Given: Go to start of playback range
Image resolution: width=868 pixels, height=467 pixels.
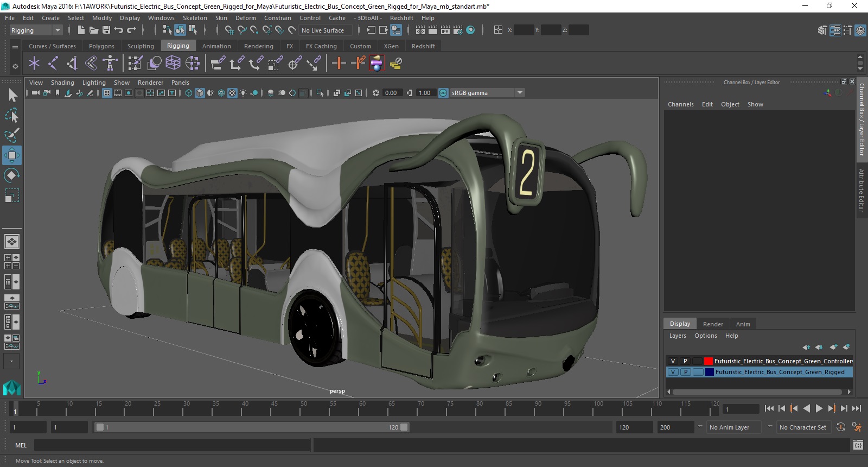Looking at the screenshot, I should coord(769,408).
